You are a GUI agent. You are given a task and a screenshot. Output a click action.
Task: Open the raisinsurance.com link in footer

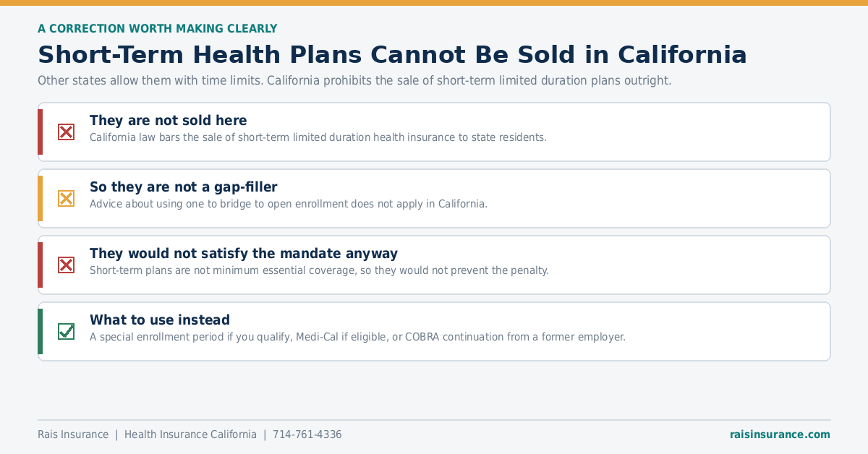coord(780,434)
